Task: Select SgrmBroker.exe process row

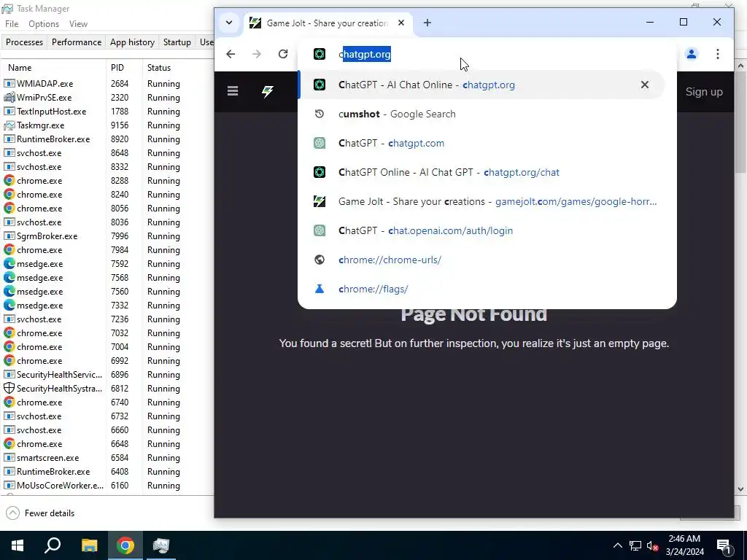Action: tap(108, 236)
